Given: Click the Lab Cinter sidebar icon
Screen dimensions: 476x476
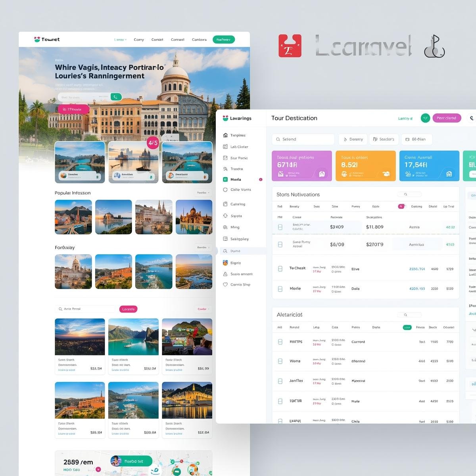Looking at the screenshot, I should 225,147.
